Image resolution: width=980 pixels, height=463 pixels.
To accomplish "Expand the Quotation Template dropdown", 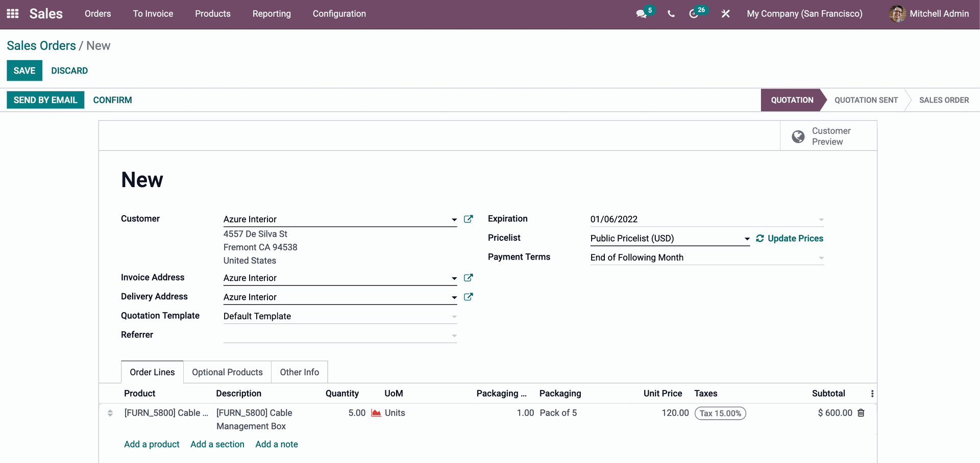I will pos(454,317).
